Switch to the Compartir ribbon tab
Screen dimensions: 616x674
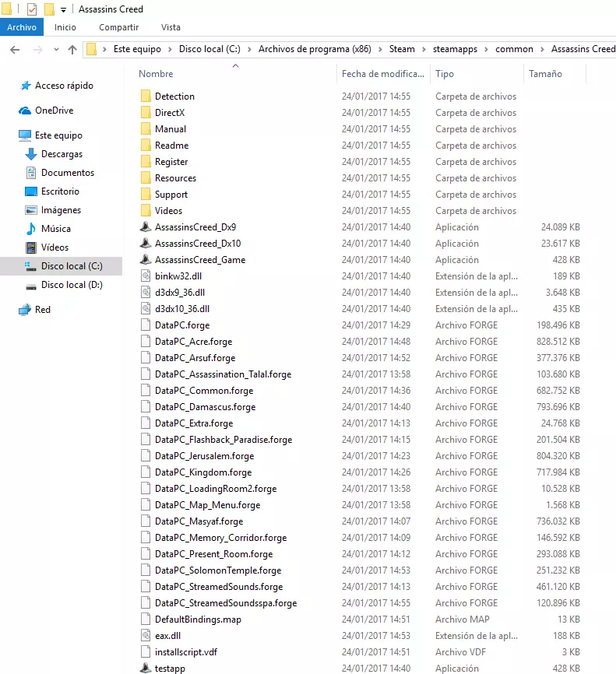click(118, 27)
